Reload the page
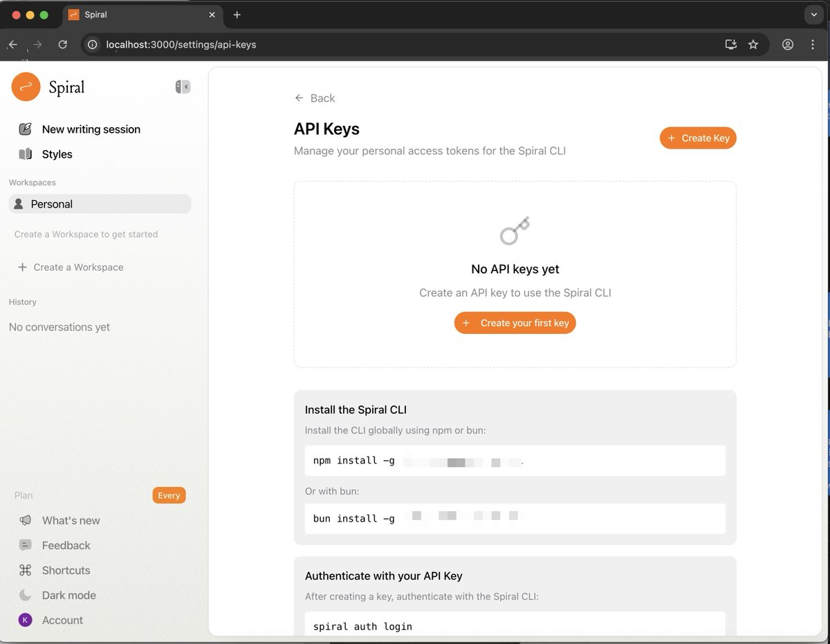 click(x=63, y=44)
